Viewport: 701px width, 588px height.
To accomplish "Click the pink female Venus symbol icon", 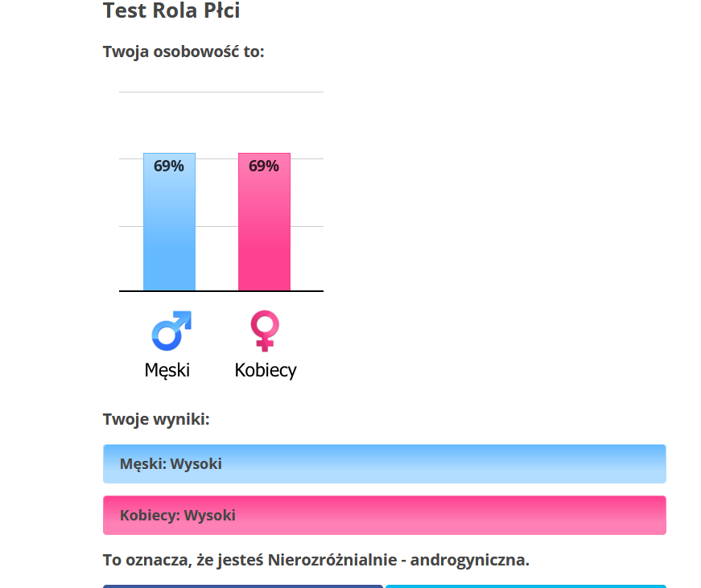I will point(265,331).
